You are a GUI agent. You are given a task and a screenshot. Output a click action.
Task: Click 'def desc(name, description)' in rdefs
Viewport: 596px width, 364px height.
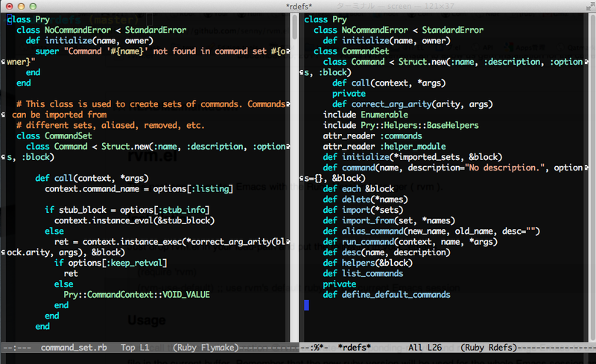click(387, 252)
